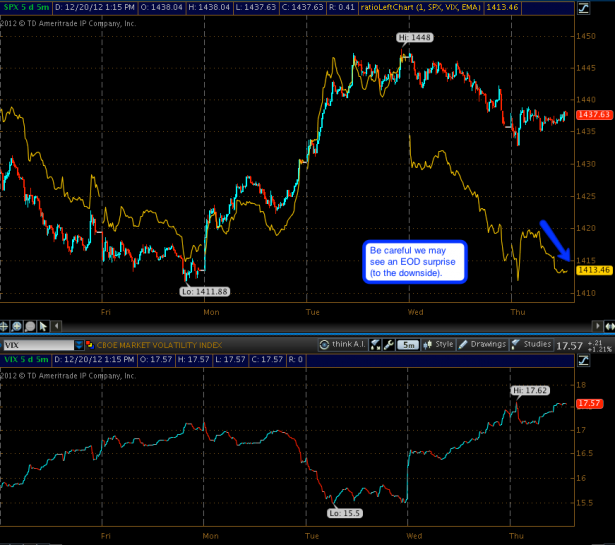
Task: Open think A.I. tool
Action: (x=342, y=345)
